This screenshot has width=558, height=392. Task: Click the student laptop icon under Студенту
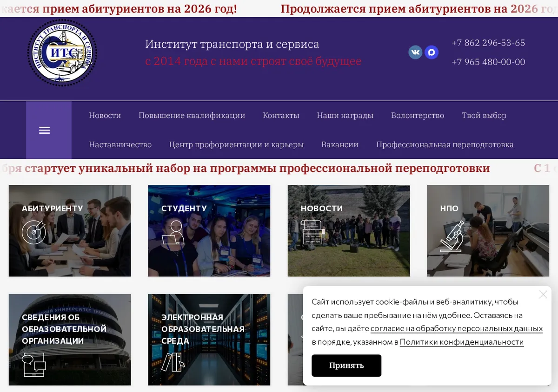click(173, 232)
